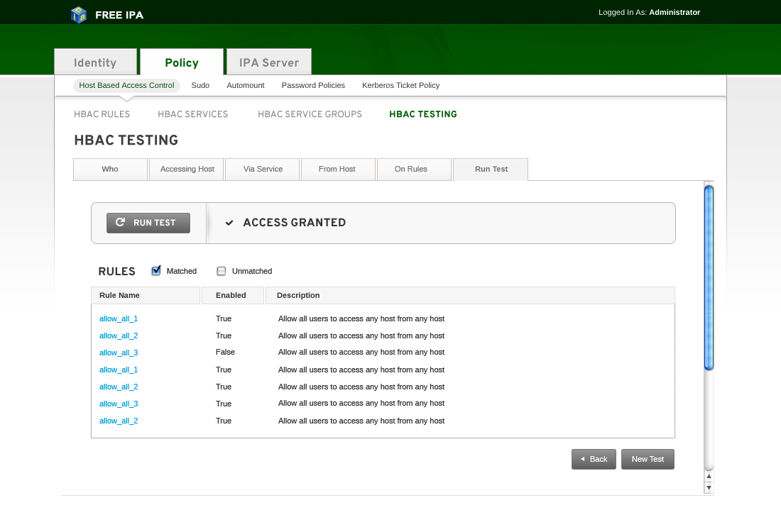Click the blue vertical scrollbar thumb
781x532 pixels.
tap(709, 277)
